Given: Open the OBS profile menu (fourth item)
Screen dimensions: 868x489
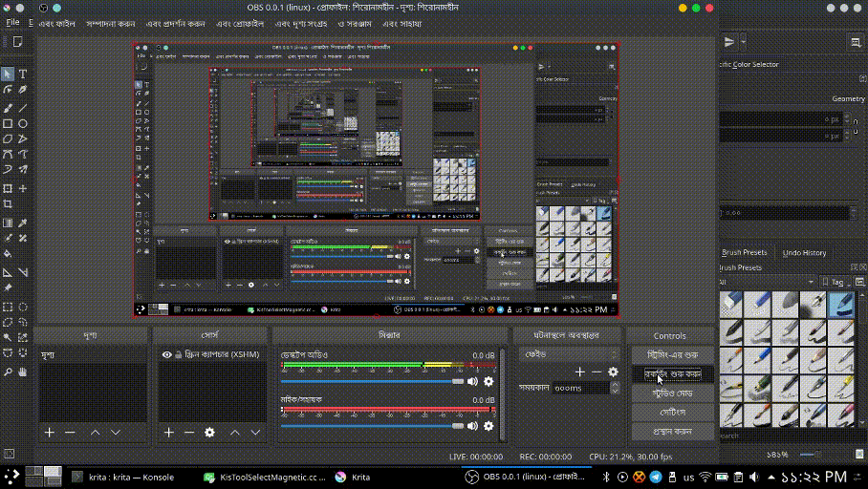Looking at the screenshot, I should [240, 24].
